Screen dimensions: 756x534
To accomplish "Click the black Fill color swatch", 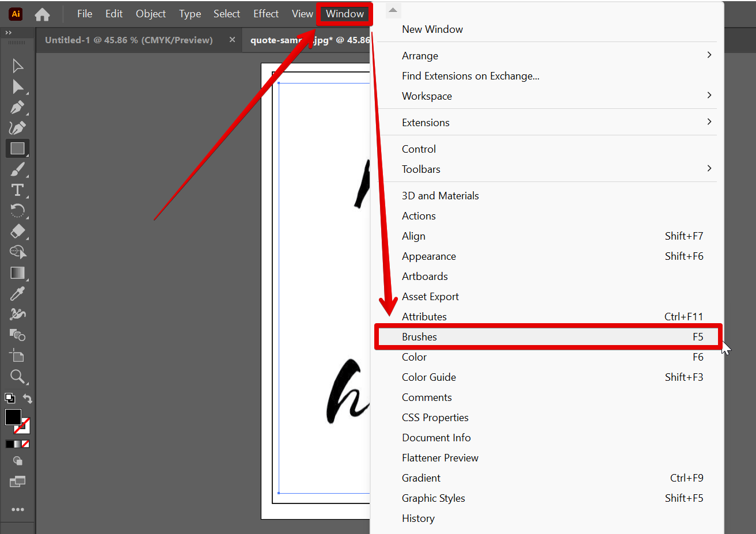I will [x=13, y=417].
